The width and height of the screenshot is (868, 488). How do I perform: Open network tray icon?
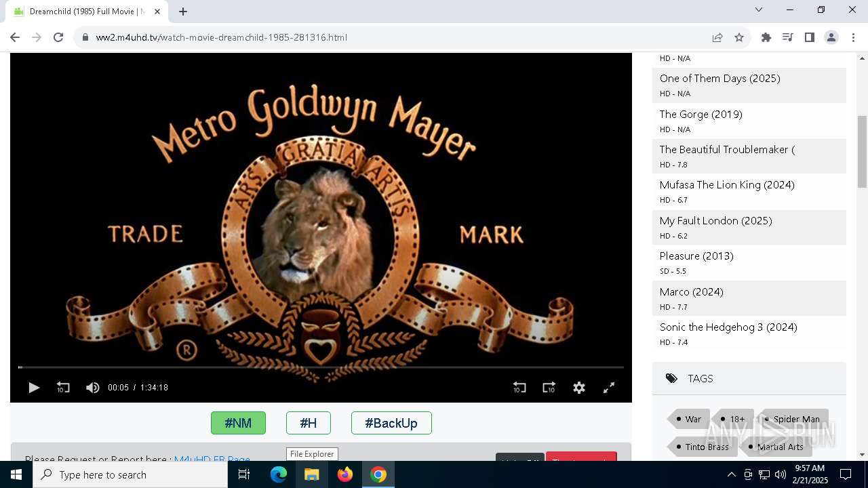coord(764,474)
